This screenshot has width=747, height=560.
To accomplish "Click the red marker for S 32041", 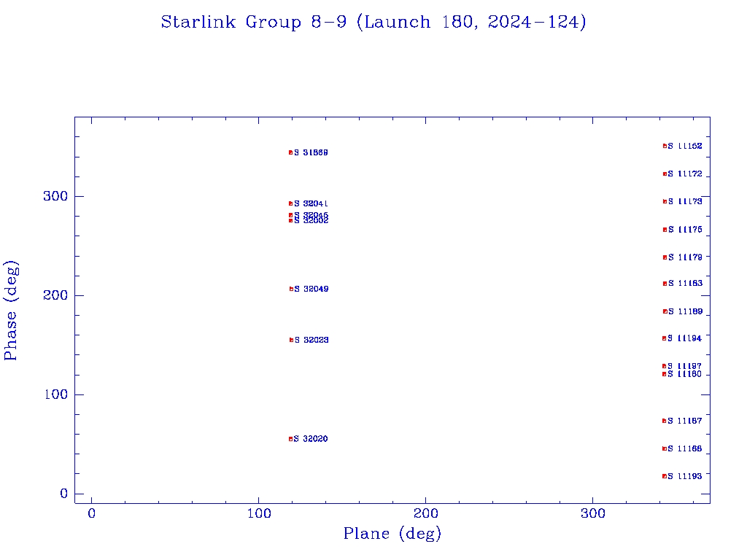I will (290, 203).
